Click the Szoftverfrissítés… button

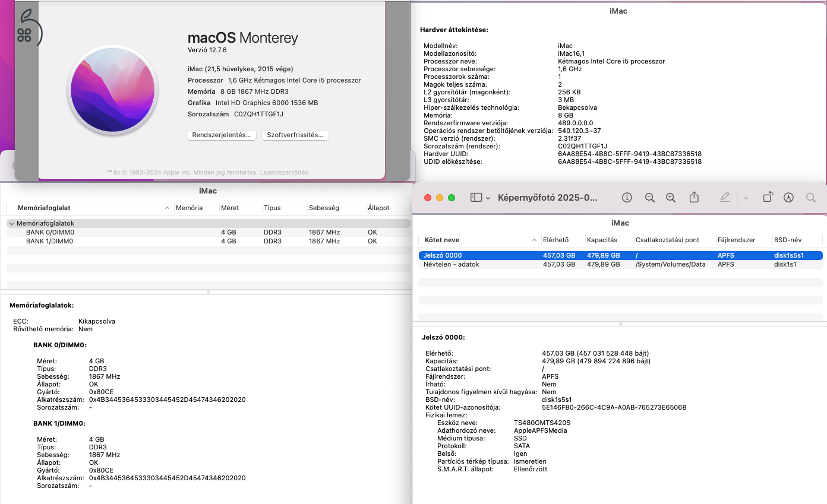pyautogui.click(x=295, y=135)
